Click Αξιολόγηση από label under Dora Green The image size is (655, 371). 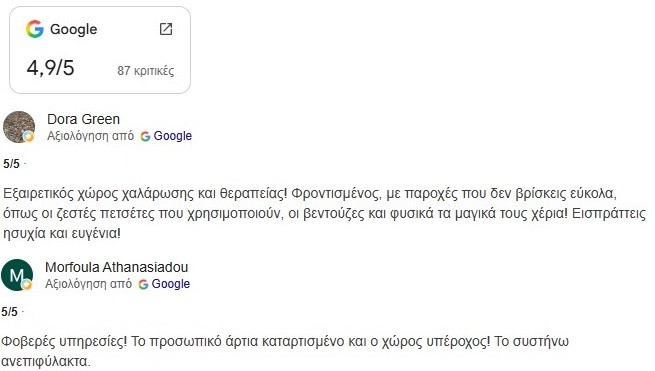coord(90,136)
